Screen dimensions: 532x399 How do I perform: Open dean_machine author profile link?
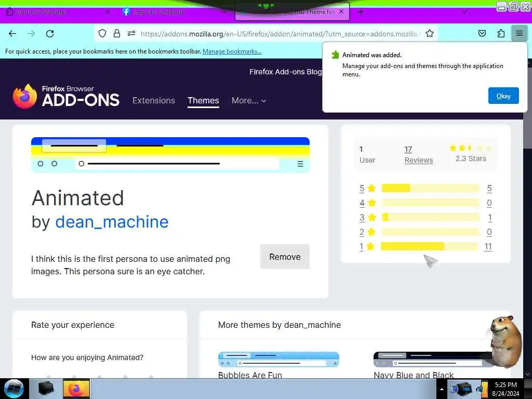coord(112,222)
